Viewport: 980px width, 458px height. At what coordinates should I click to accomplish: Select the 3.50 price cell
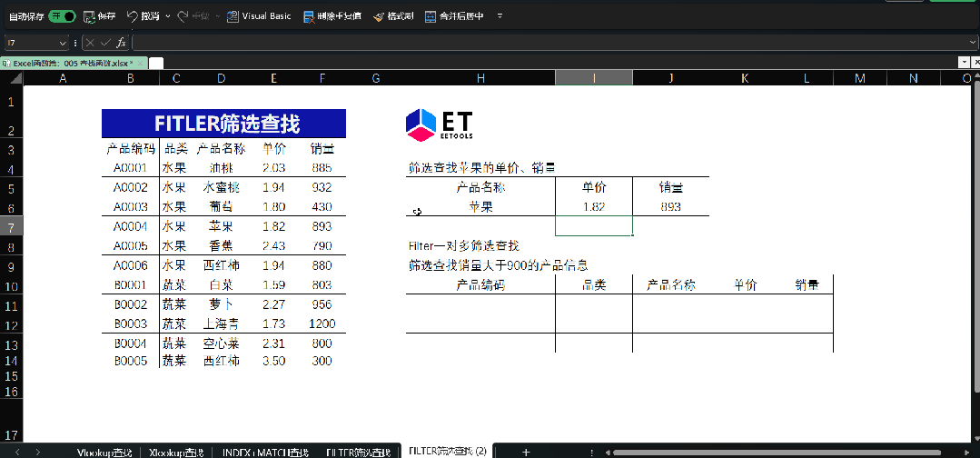[274, 361]
